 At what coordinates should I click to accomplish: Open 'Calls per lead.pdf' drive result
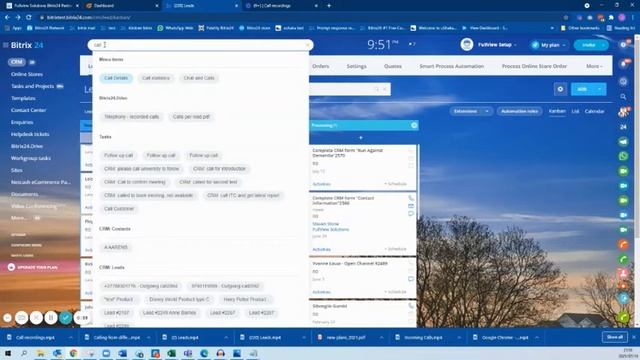pos(191,117)
